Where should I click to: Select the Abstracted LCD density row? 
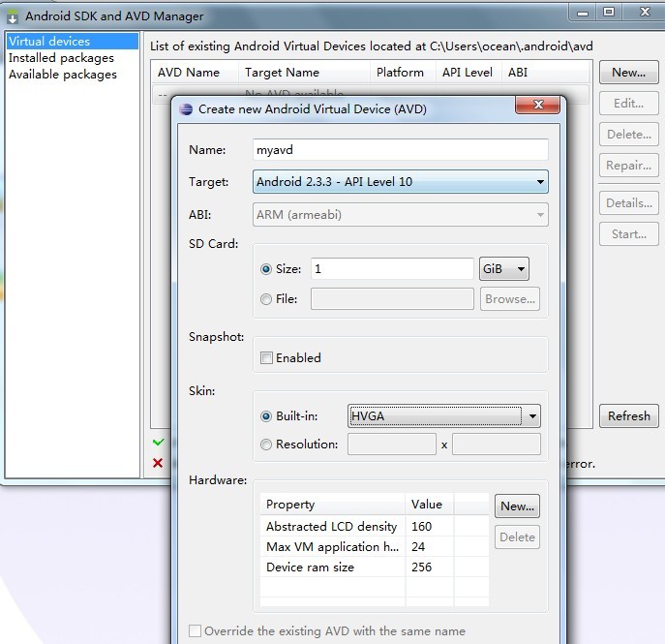[x=375, y=526]
